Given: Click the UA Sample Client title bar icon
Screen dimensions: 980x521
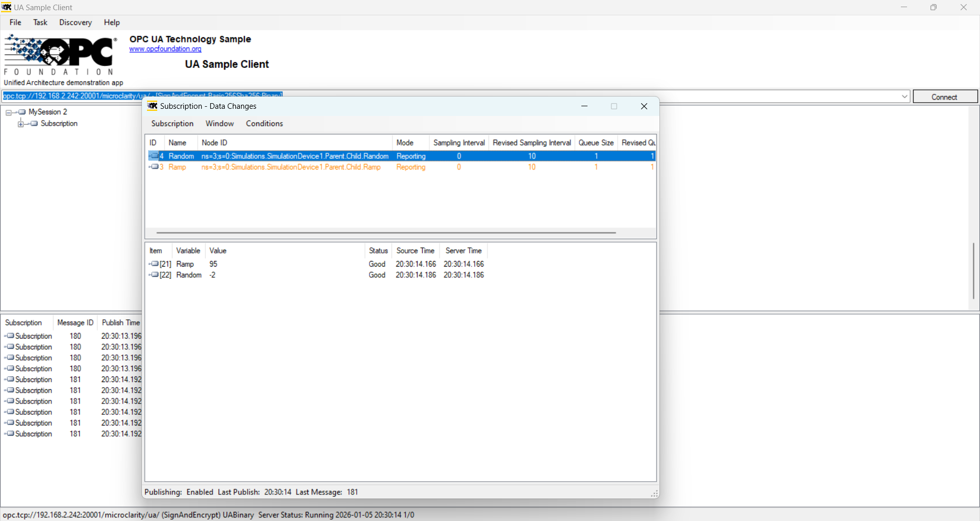Looking at the screenshot, I should click(x=7, y=7).
